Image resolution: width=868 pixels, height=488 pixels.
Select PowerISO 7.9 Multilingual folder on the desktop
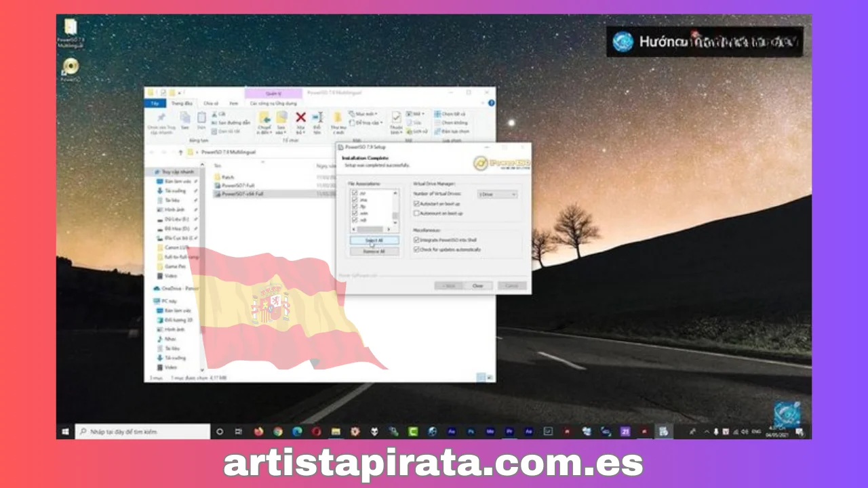tap(70, 33)
